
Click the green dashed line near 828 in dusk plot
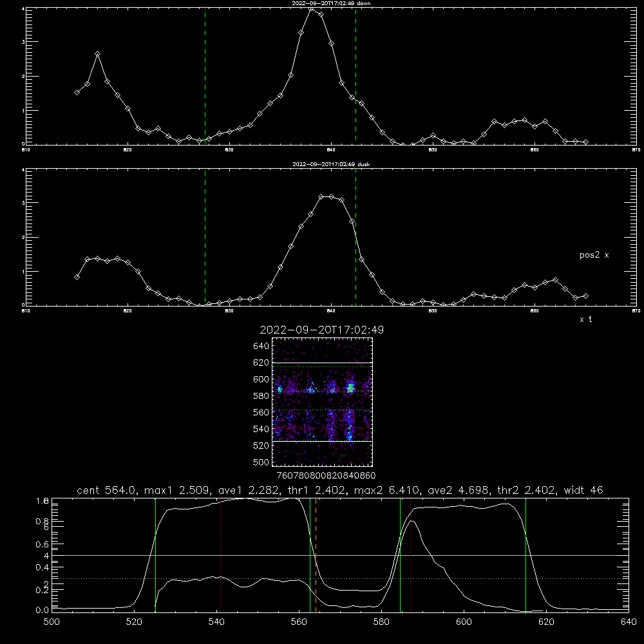pyautogui.click(x=205, y=237)
